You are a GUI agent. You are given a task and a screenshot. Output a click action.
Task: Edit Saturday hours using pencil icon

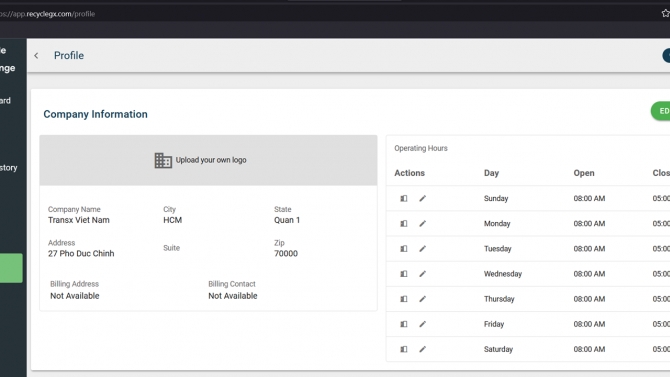[422, 349]
